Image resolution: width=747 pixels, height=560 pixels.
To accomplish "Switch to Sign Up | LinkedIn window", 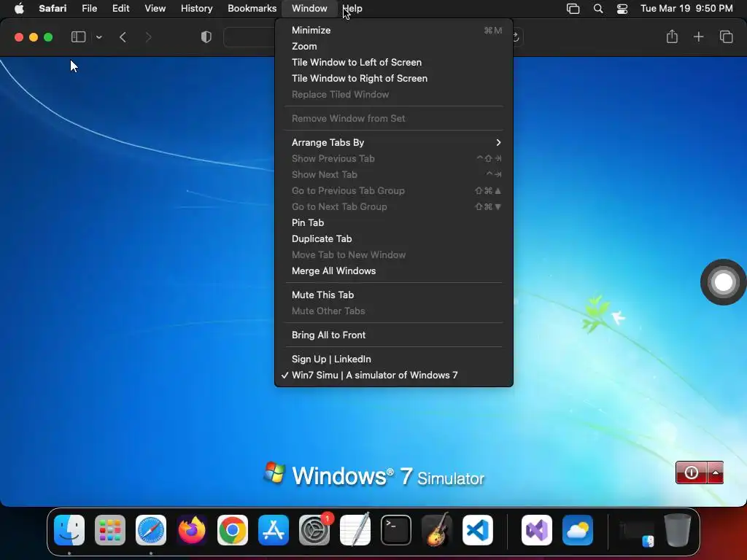I will pyautogui.click(x=394, y=359).
